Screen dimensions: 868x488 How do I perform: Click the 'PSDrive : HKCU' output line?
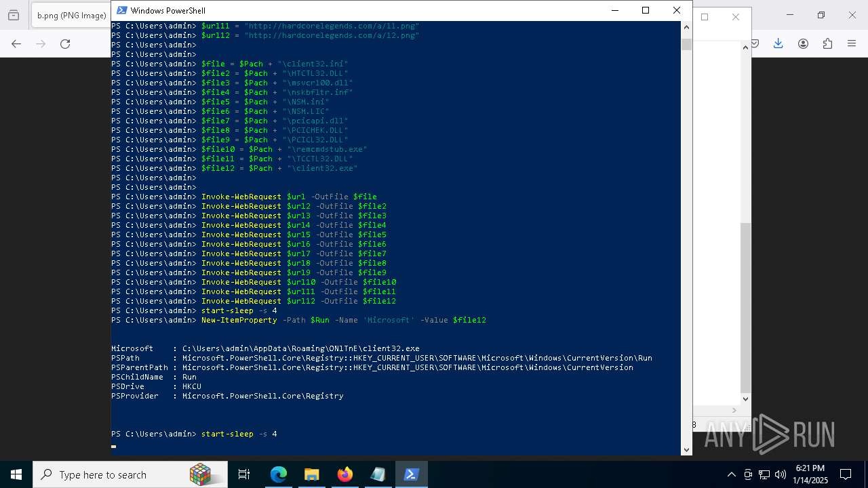point(157,386)
